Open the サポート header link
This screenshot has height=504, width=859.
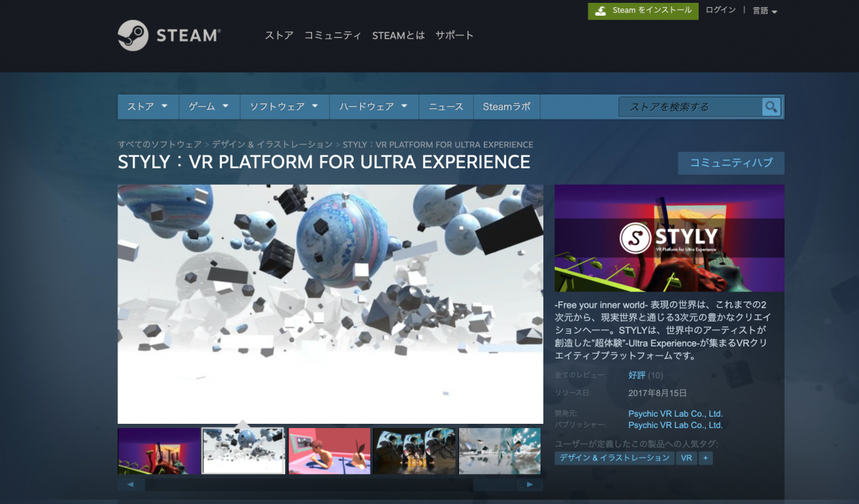click(455, 35)
